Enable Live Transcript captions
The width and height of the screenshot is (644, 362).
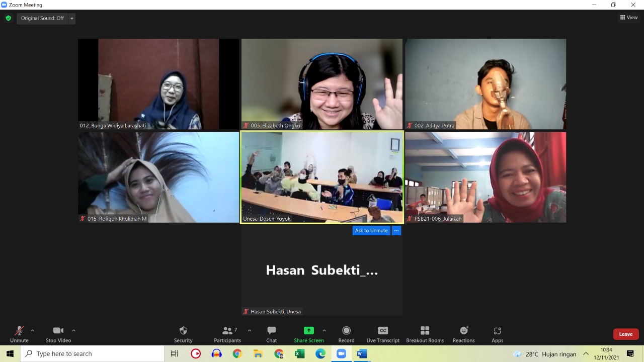[x=382, y=334]
